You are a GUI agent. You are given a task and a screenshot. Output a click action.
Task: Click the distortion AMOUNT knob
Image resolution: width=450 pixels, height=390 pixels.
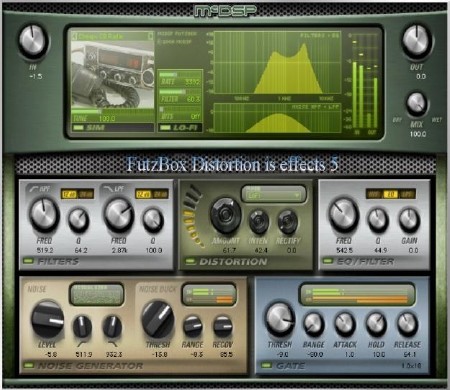click(x=226, y=215)
